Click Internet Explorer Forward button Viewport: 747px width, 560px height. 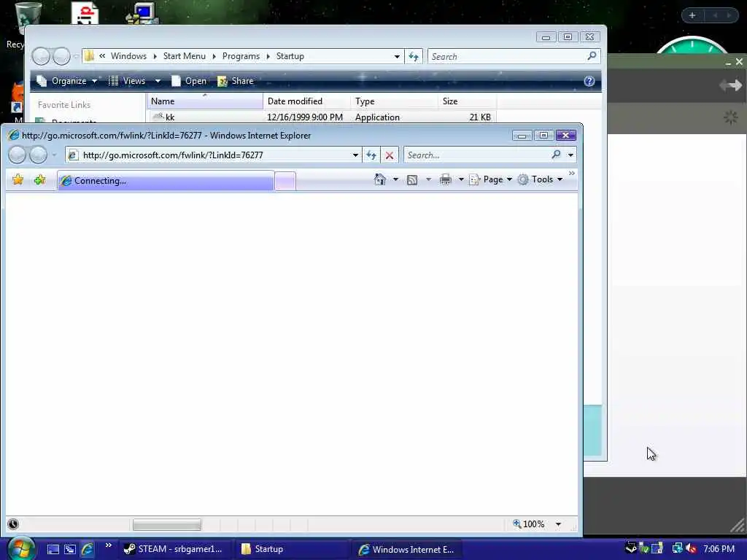coord(39,155)
